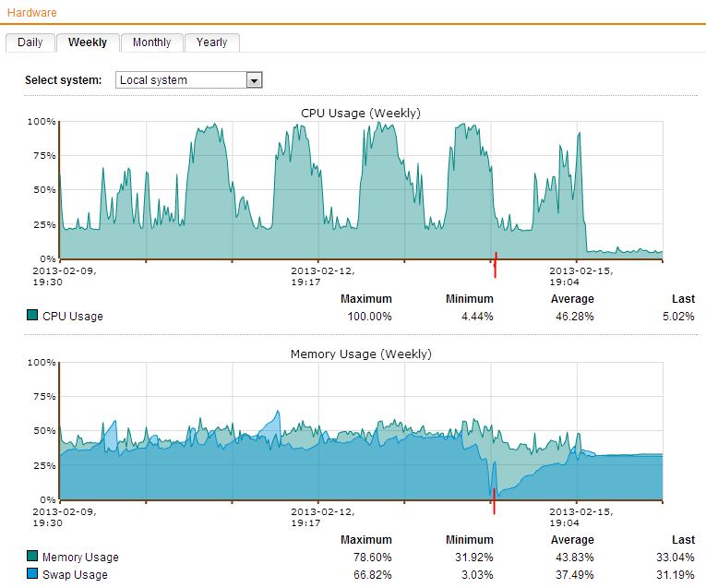The width and height of the screenshot is (706, 588).
Task: Click the Swap Usage legend color swatch
Action: (33, 574)
